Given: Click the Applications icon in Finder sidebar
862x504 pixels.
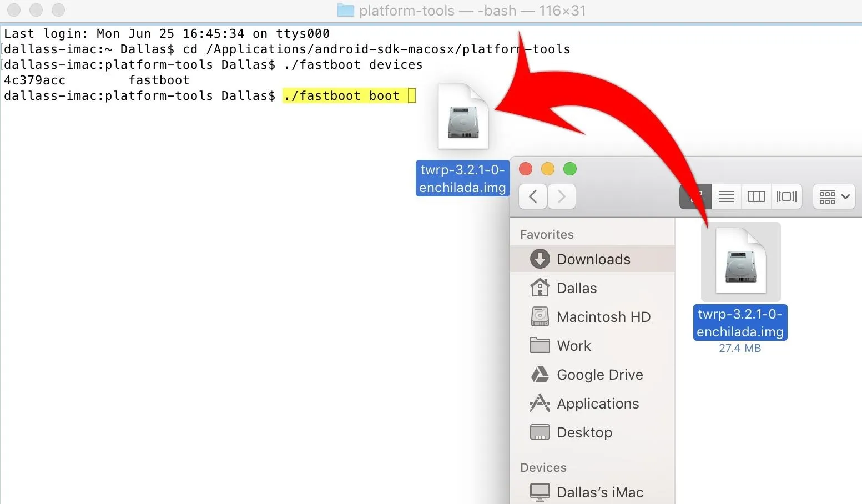Looking at the screenshot, I should pyautogui.click(x=540, y=404).
